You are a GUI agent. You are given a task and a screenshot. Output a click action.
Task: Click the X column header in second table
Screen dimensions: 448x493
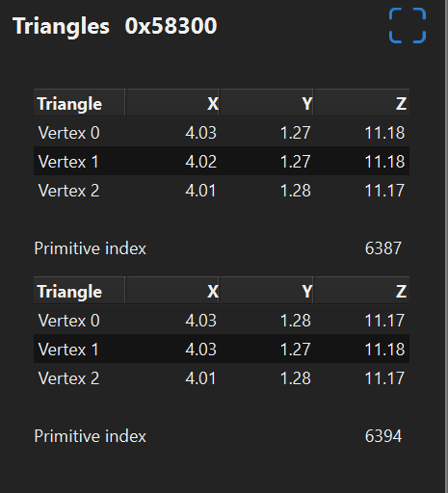point(172,291)
